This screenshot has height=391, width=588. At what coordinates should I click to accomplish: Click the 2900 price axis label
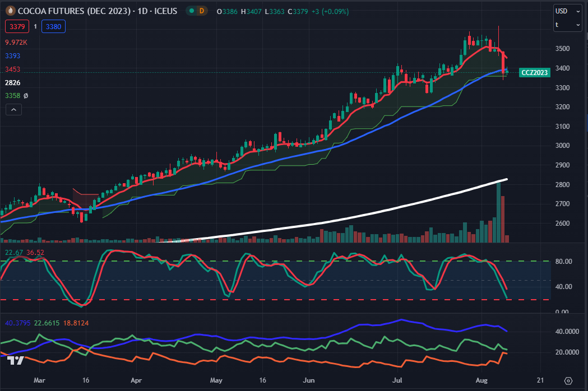(562, 165)
